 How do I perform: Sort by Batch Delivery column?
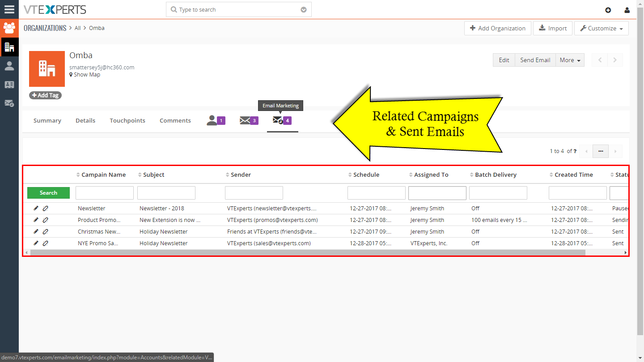[x=493, y=175]
